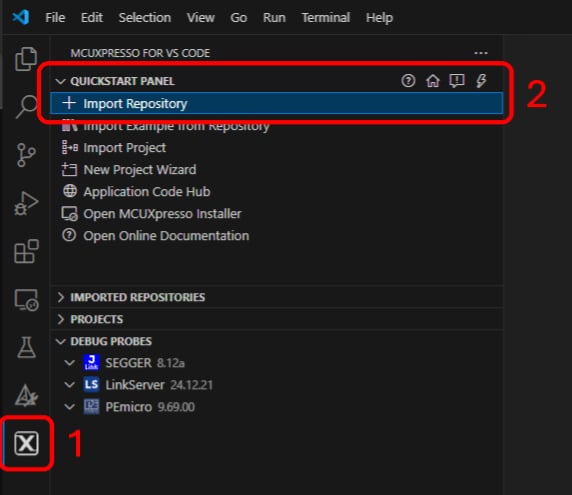Click the PEmicro probe icon
Screen dimensions: 572x495
click(91, 407)
